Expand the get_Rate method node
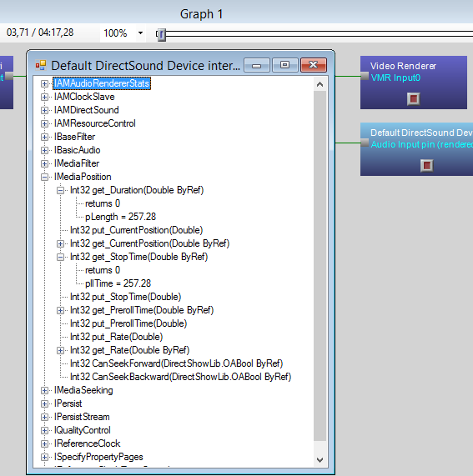Viewport: 473px width, 476px height. (60, 351)
